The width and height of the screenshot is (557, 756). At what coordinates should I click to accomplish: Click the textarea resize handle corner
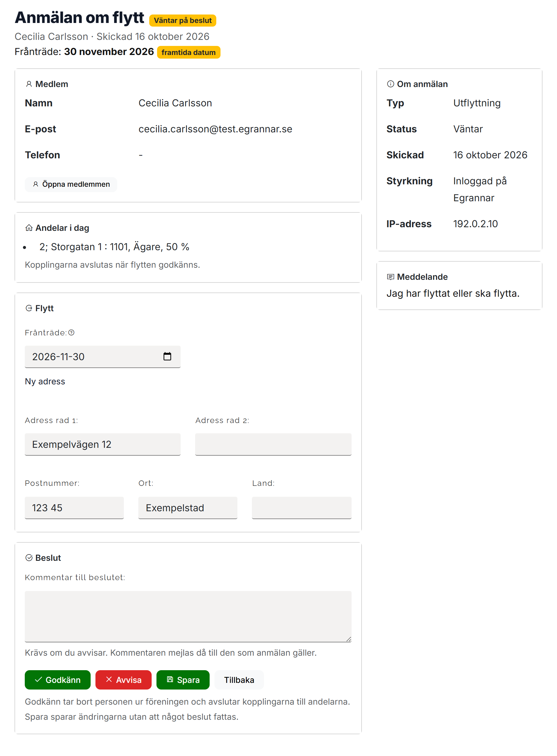[349, 639]
